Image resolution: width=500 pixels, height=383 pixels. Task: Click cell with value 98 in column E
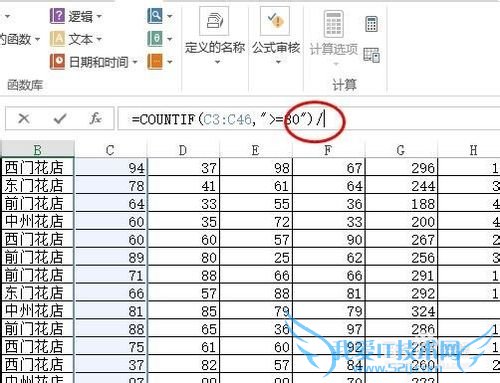click(256, 167)
